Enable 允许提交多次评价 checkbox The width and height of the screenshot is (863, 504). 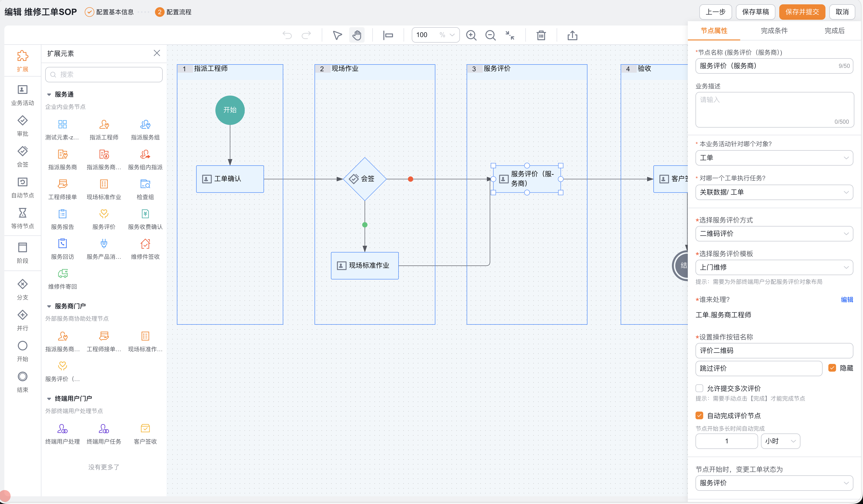(699, 388)
